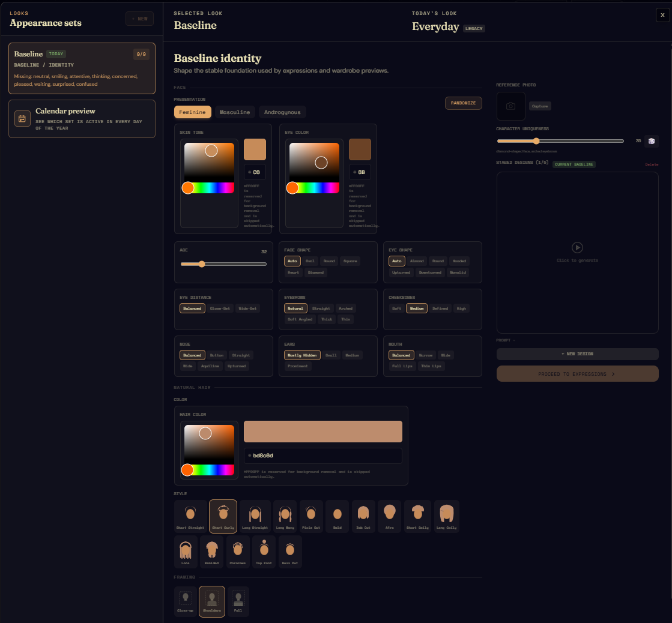672x623 pixels.
Task: Select the Long Wavy hair style
Action: [x=285, y=516]
